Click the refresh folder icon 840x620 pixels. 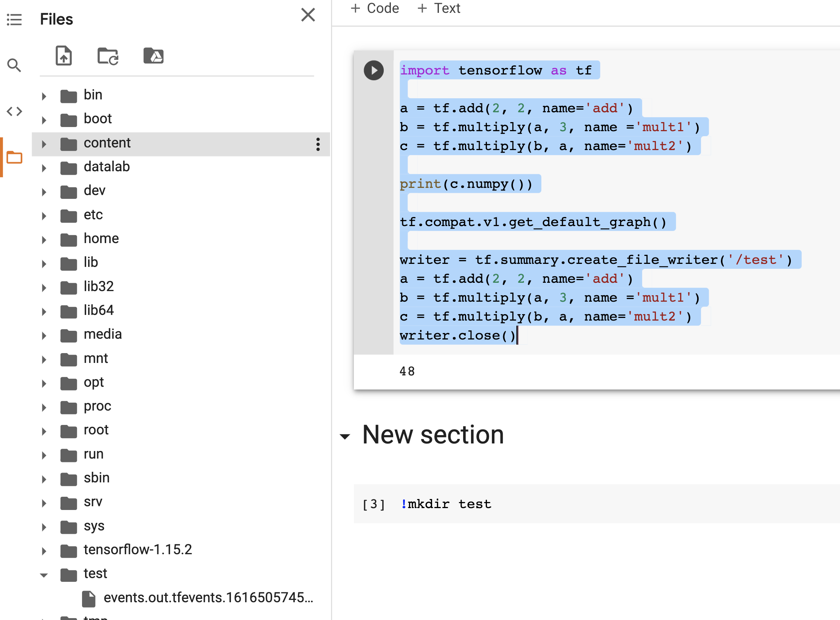click(108, 56)
